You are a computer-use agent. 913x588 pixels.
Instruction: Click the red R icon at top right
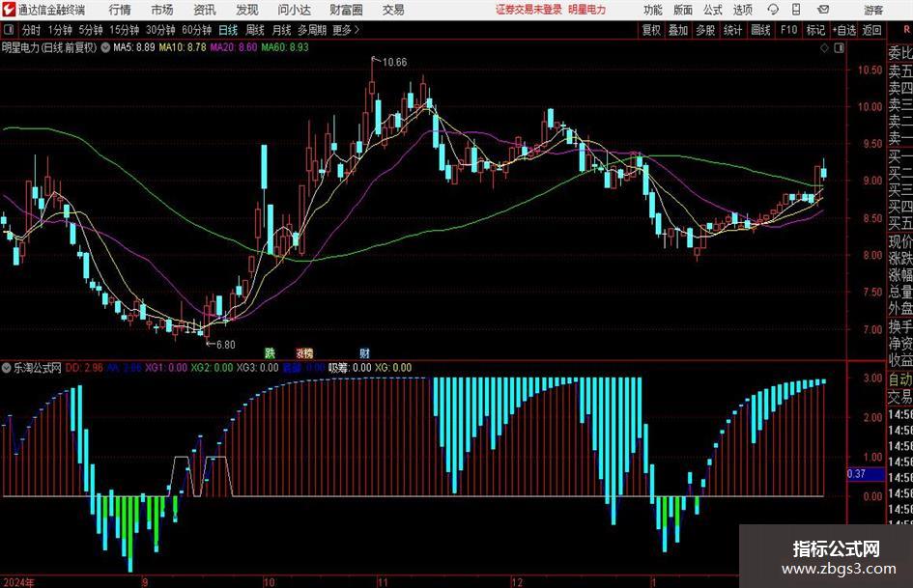point(906,29)
